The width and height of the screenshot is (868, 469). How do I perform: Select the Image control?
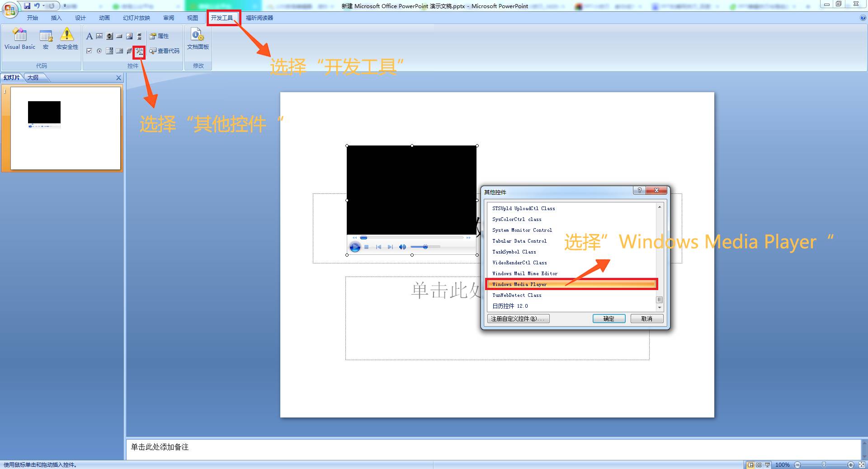pyautogui.click(x=129, y=36)
